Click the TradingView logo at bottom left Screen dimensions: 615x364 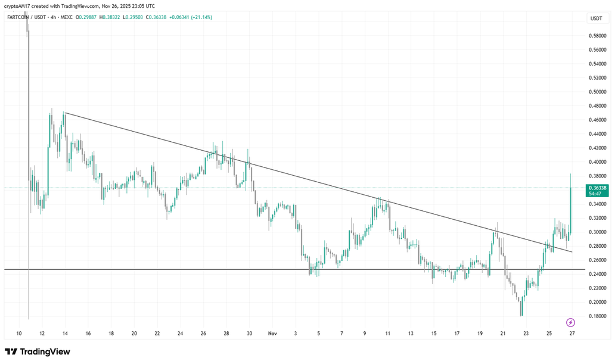(x=38, y=351)
